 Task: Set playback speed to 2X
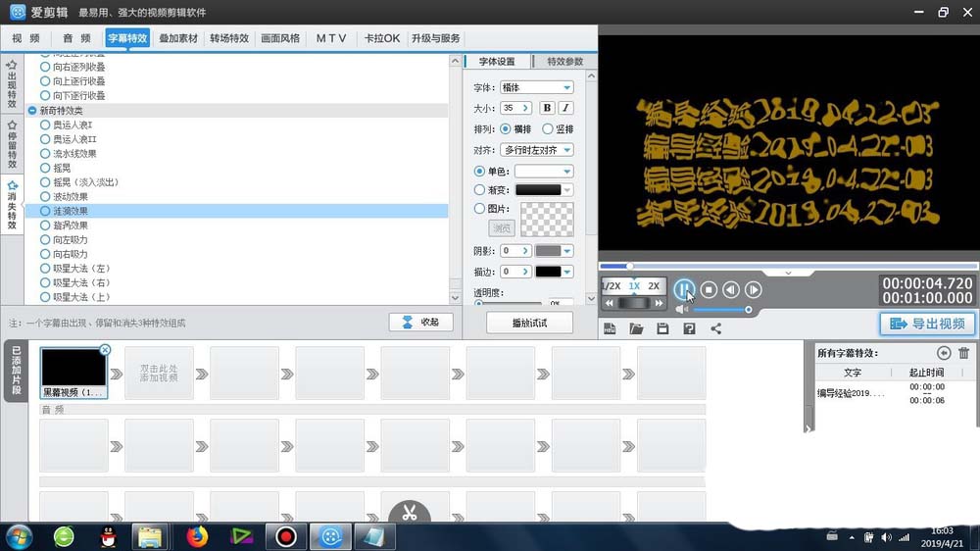[653, 286]
